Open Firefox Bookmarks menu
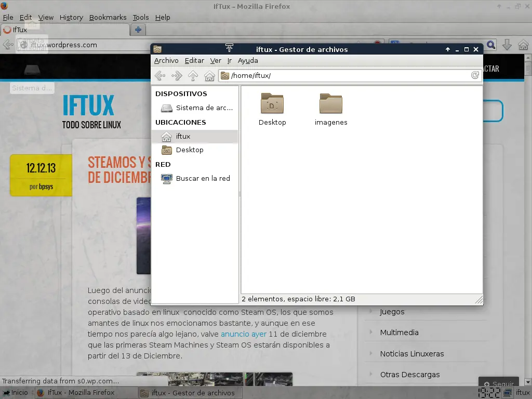 [108, 17]
